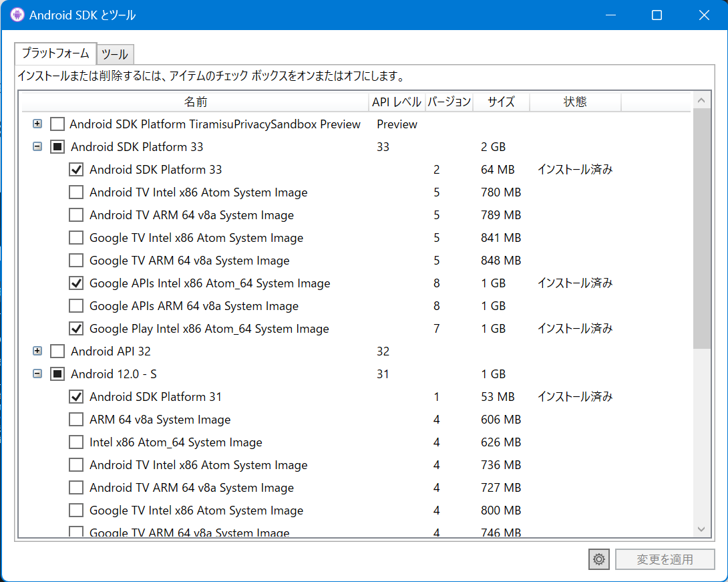728x582 pixels.
Task: Check Google APIs ARM 64 v8a System Image
Action: (76, 306)
